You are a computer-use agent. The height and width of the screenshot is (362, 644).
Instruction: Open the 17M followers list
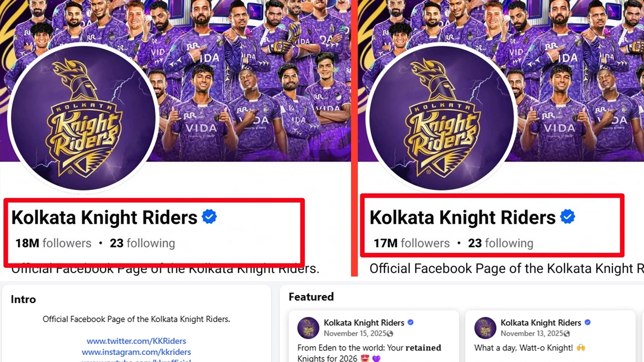pyautogui.click(x=412, y=243)
